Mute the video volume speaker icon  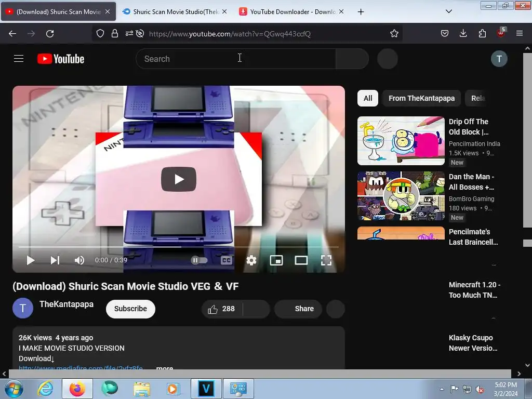(79, 260)
